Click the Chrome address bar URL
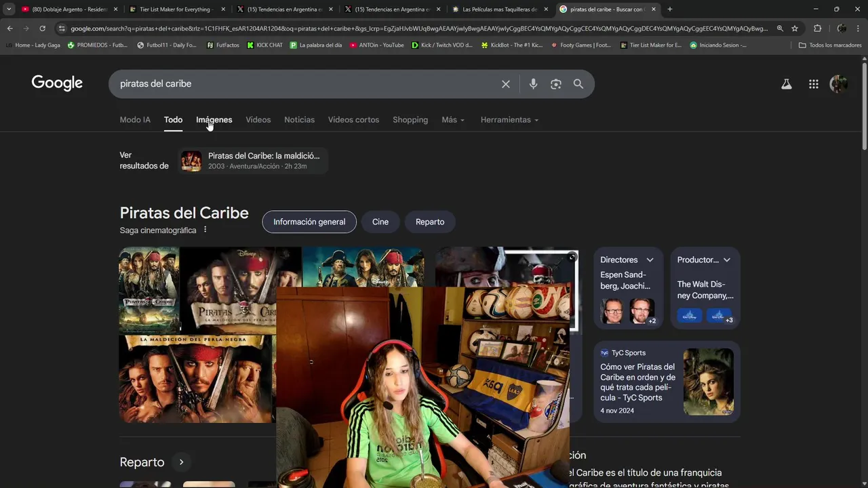The image size is (868, 488). tap(419, 28)
